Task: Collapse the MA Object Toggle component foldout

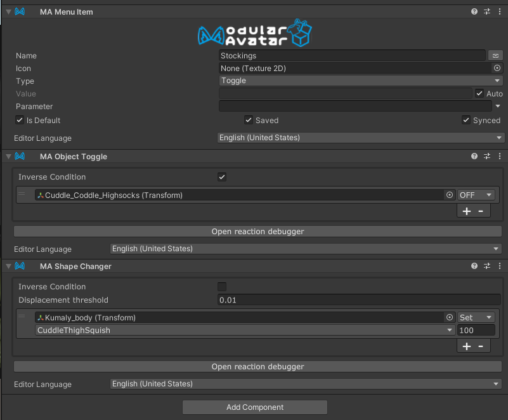Action: coord(9,157)
